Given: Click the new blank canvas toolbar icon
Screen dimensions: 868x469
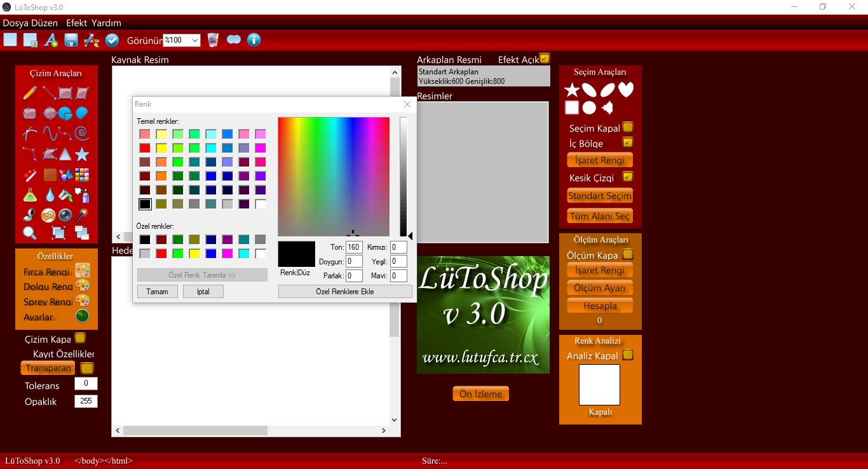Looking at the screenshot, I should click(10, 40).
